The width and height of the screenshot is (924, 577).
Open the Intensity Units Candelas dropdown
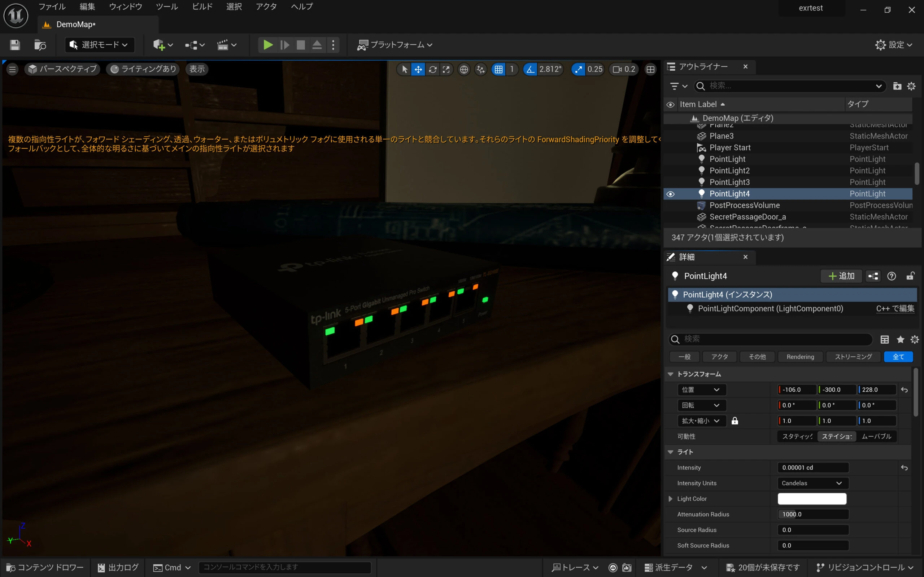pos(812,483)
